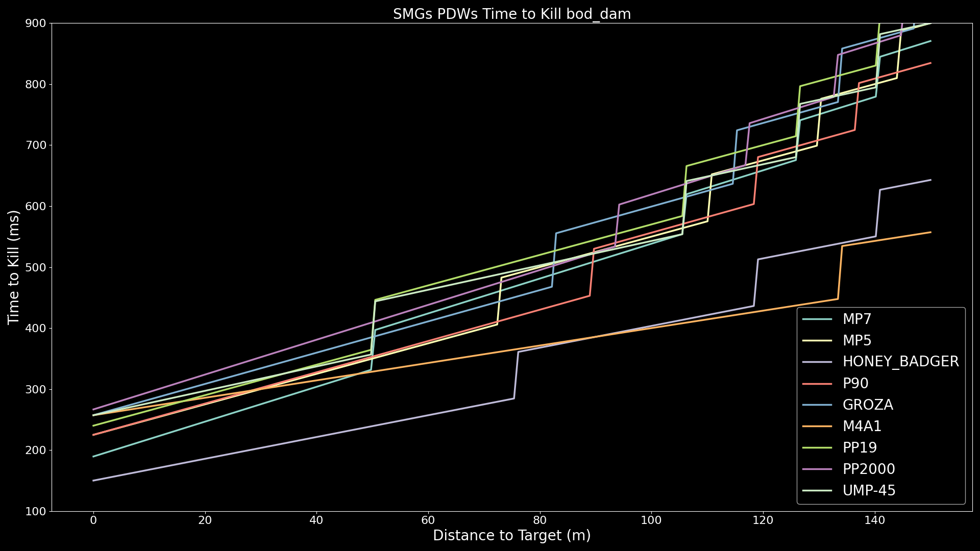Click the GROZA legend label
980x551 pixels.
pyautogui.click(x=868, y=405)
